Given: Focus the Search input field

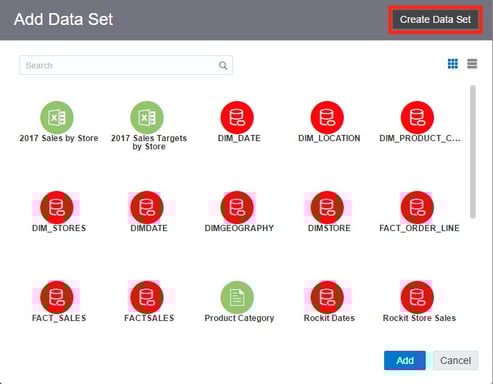Looking at the screenshot, I should [x=126, y=65].
